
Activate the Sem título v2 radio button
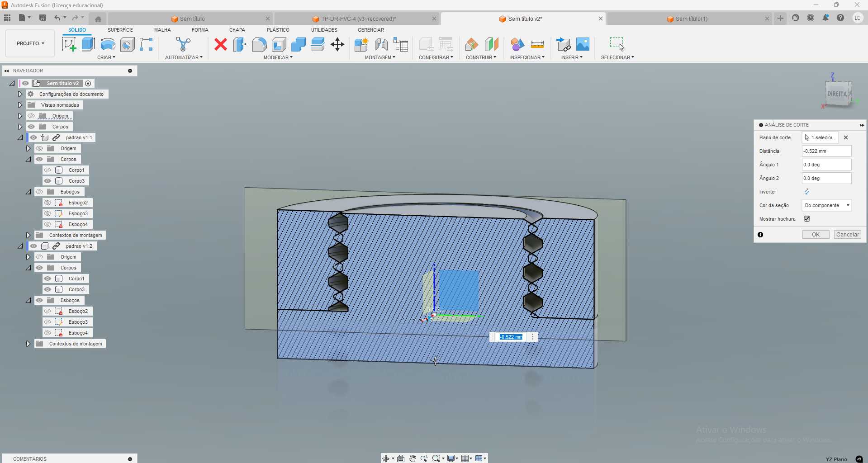click(88, 83)
